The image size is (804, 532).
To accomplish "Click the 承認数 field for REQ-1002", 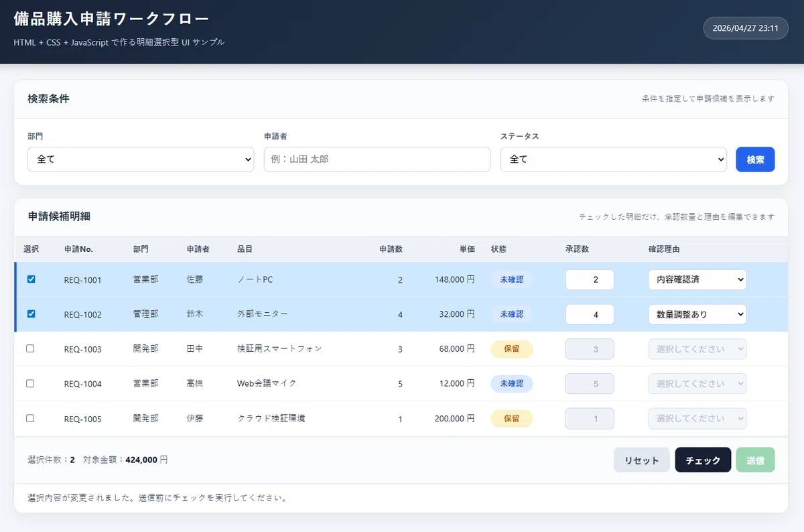I will (590, 314).
